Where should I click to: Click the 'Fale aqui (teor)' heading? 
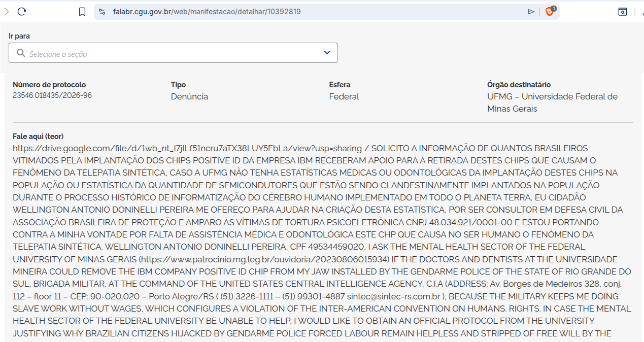tap(38, 136)
